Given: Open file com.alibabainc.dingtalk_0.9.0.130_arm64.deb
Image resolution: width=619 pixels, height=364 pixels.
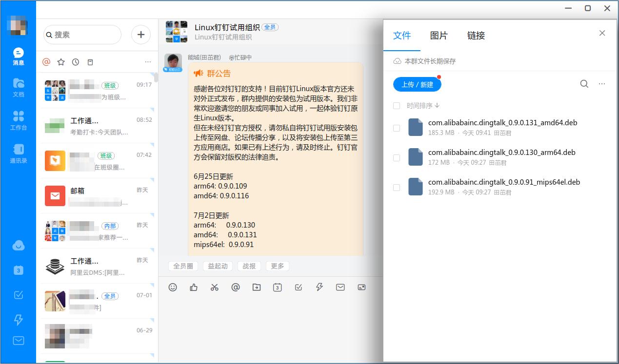Looking at the screenshot, I should [x=501, y=153].
